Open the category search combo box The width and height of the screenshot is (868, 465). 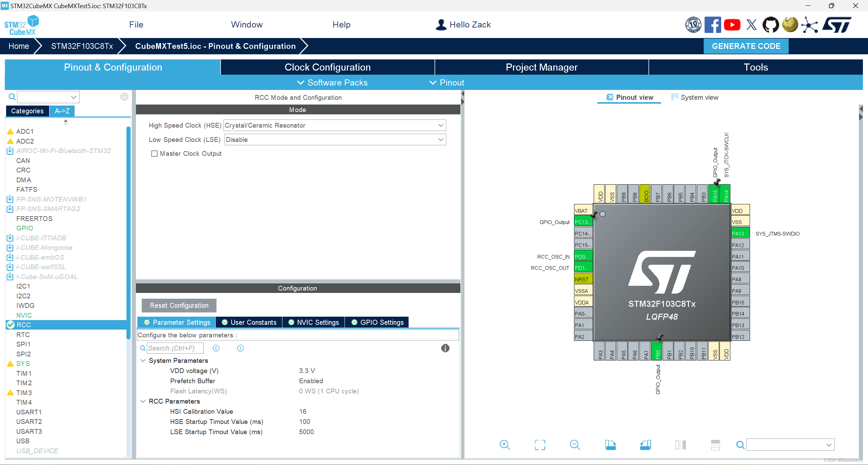(x=48, y=97)
